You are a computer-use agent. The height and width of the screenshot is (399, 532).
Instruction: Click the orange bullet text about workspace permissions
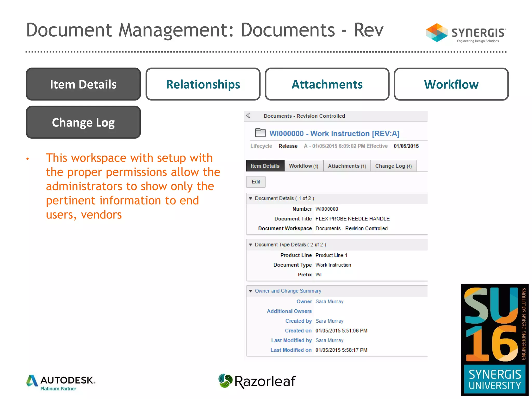[x=133, y=186]
